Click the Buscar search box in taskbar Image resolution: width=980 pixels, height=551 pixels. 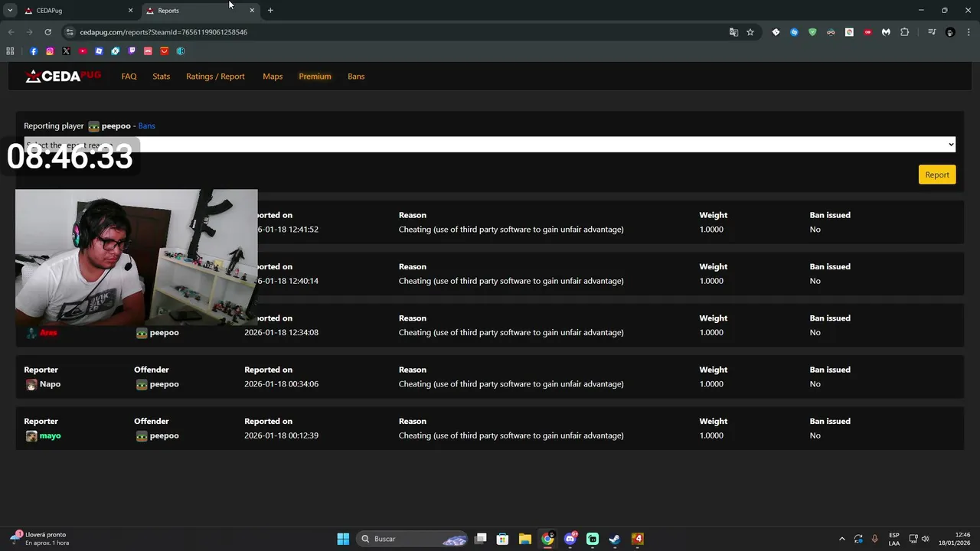[x=412, y=539]
